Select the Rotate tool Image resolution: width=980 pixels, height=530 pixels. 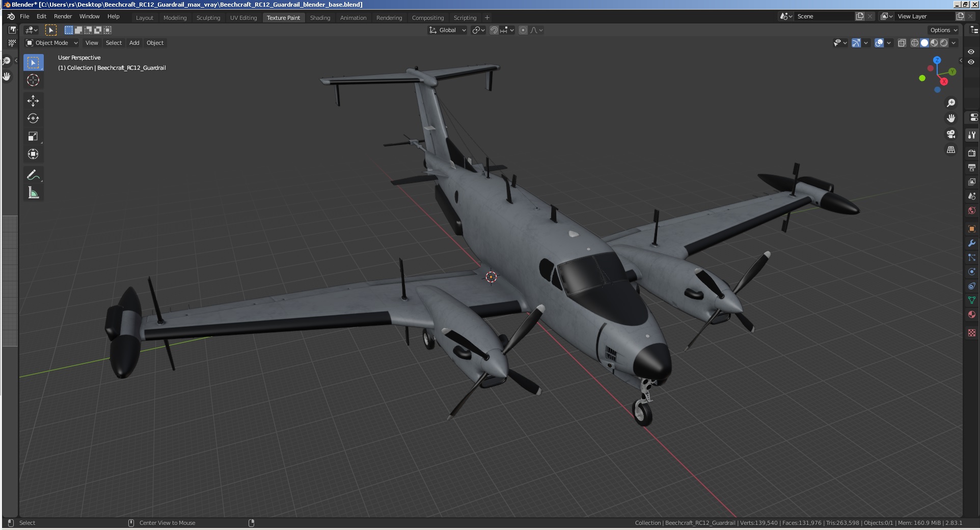[33, 118]
